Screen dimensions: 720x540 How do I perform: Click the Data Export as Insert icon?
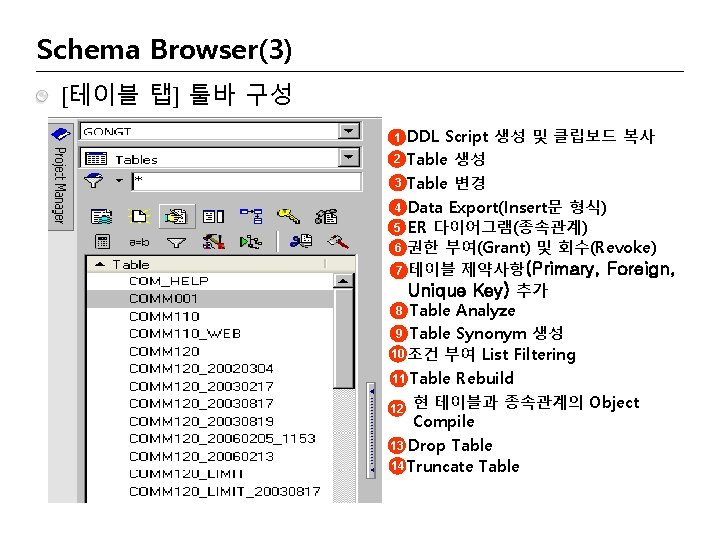click(x=214, y=216)
